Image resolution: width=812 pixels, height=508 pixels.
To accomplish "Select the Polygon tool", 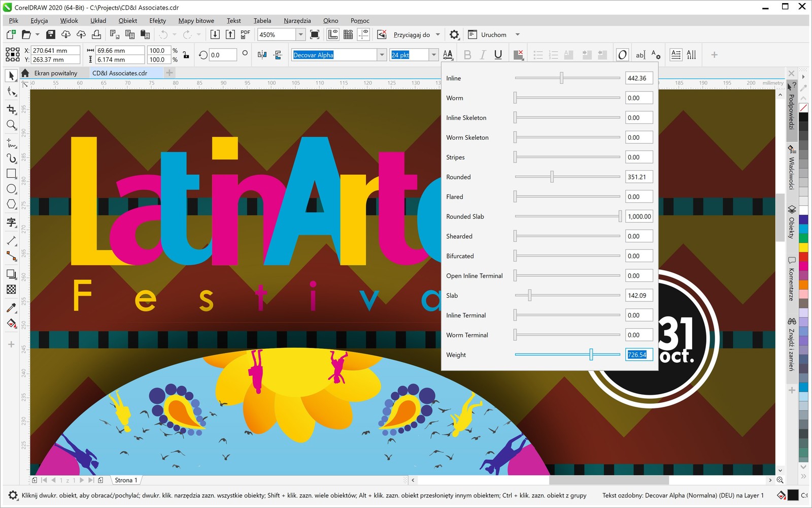I will pos(11,204).
